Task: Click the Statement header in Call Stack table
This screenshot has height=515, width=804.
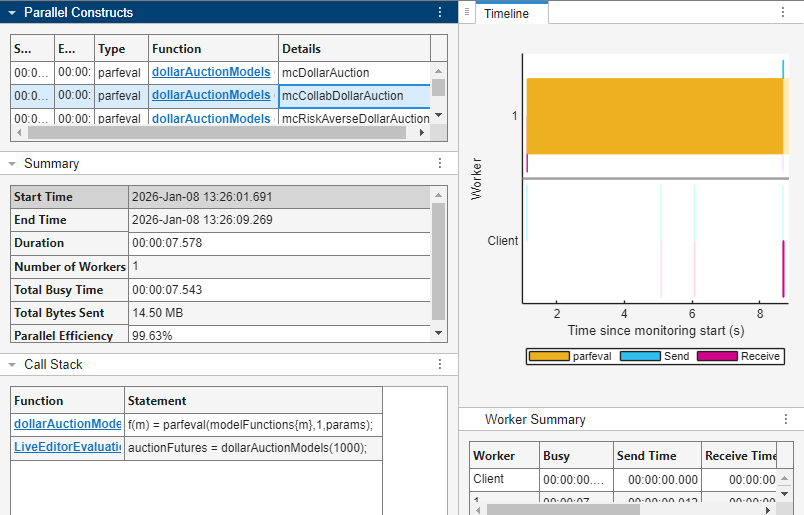Action: pos(253,401)
